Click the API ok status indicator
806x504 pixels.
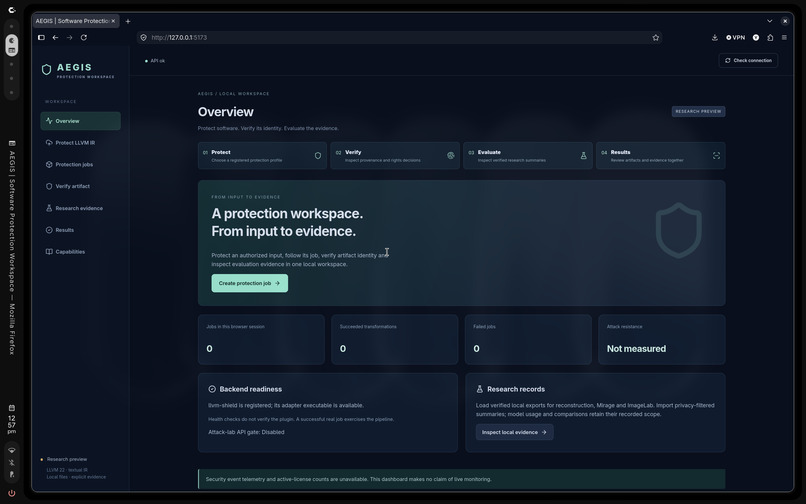(x=155, y=61)
